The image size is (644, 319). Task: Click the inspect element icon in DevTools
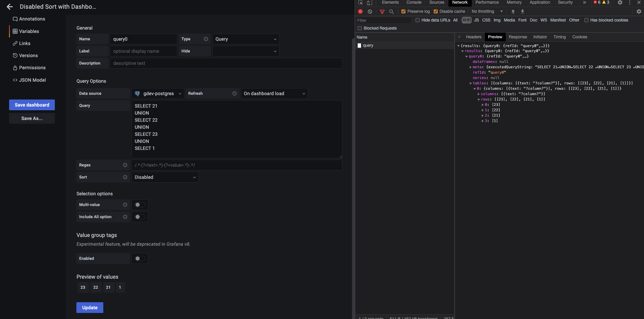coord(360,3)
